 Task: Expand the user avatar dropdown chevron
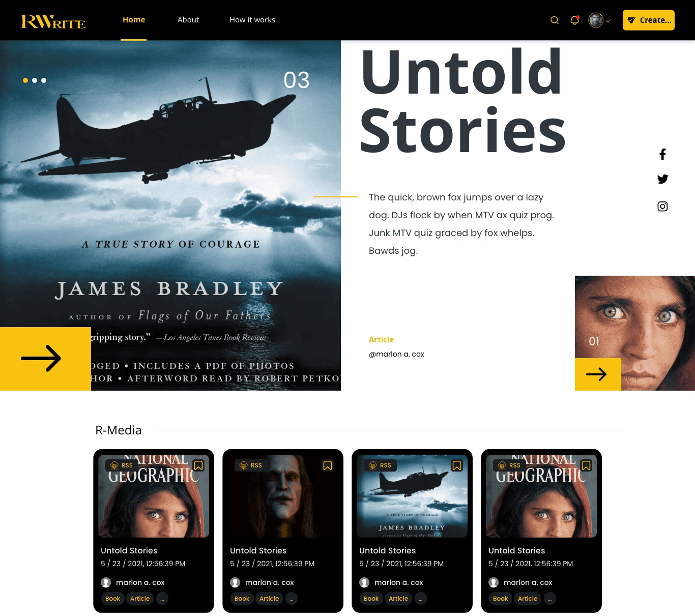tap(608, 21)
